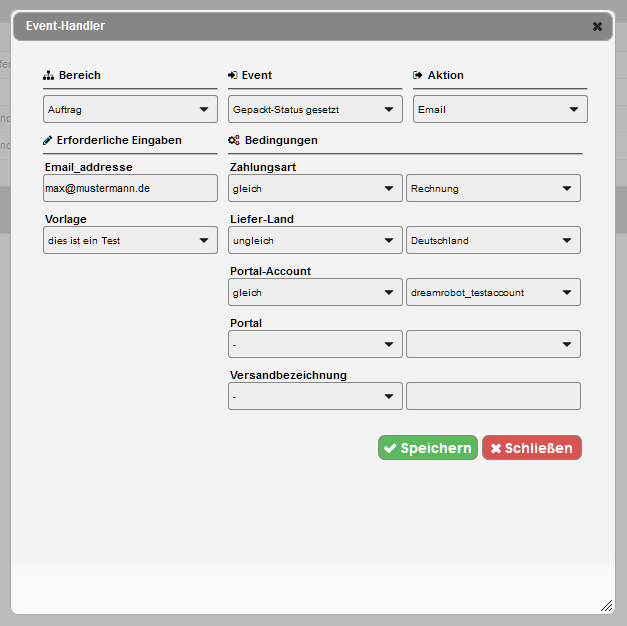Click the red Schließen button
This screenshot has width=627, height=626.
point(532,448)
